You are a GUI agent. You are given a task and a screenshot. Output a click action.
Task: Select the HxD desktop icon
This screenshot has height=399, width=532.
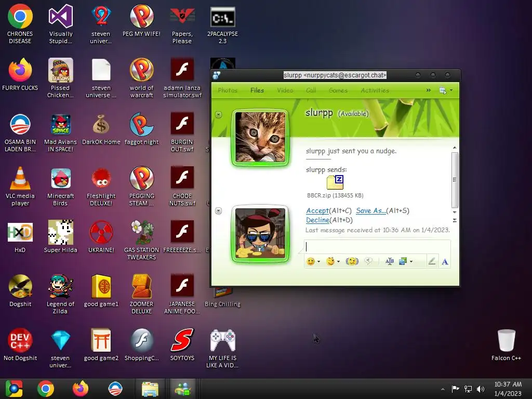(x=20, y=237)
